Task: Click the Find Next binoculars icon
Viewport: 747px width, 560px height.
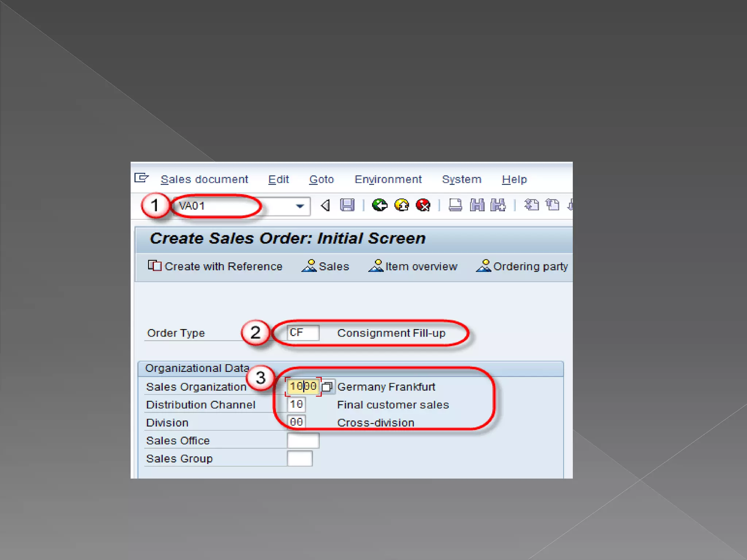Action: pyautogui.click(x=498, y=205)
